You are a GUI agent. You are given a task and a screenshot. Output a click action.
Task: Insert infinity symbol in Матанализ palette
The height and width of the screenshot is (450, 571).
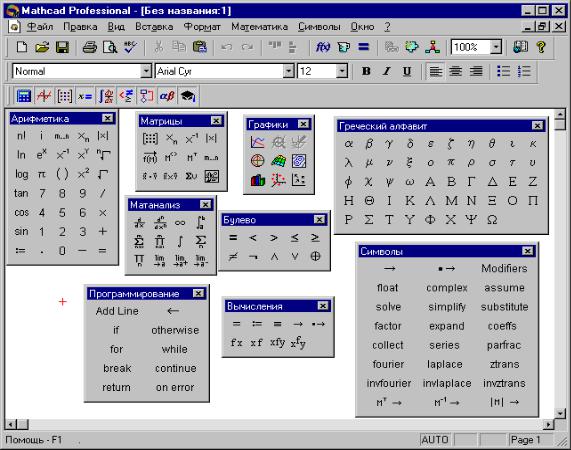[180, 223]
